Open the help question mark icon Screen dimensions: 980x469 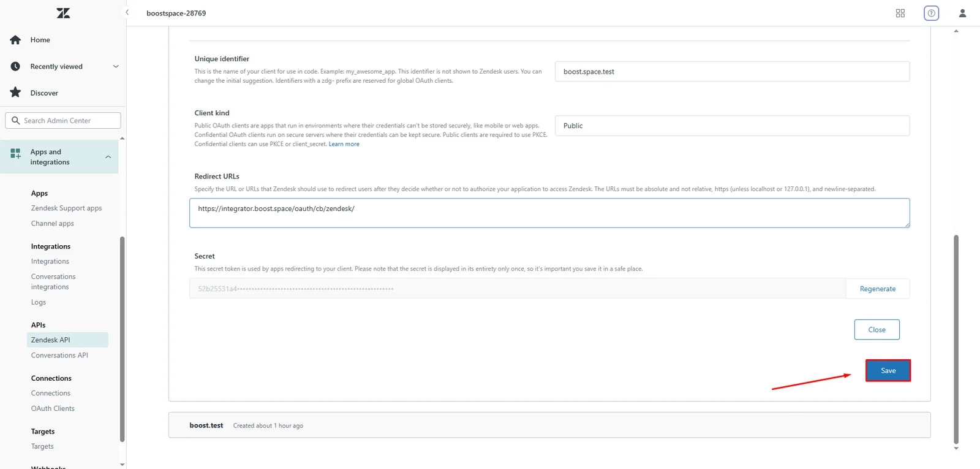[x=931, y=13]
